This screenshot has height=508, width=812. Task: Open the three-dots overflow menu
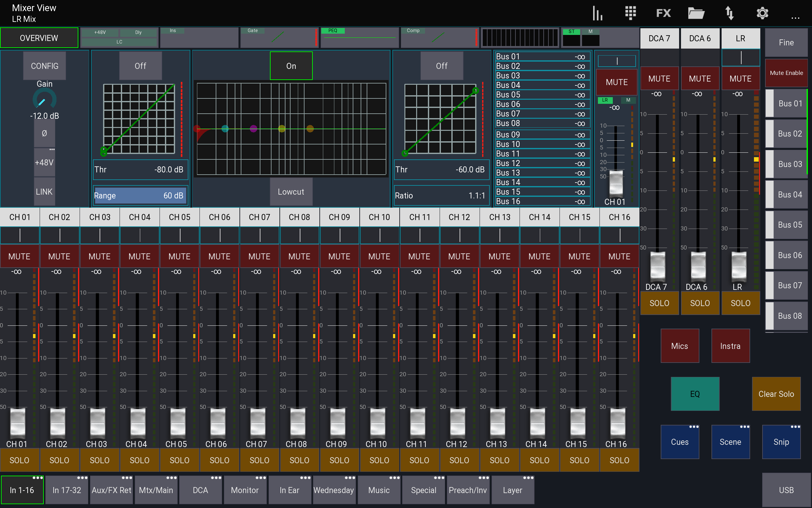795,17
